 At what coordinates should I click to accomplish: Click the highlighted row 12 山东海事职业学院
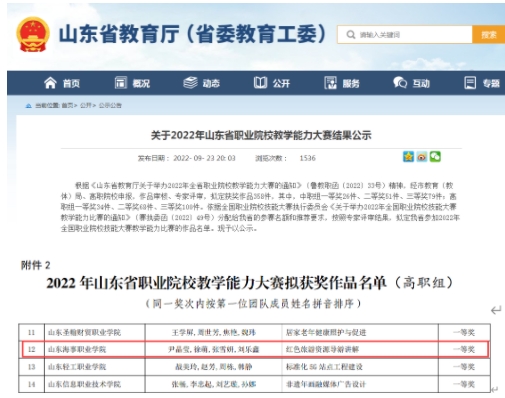coord(255,349)
